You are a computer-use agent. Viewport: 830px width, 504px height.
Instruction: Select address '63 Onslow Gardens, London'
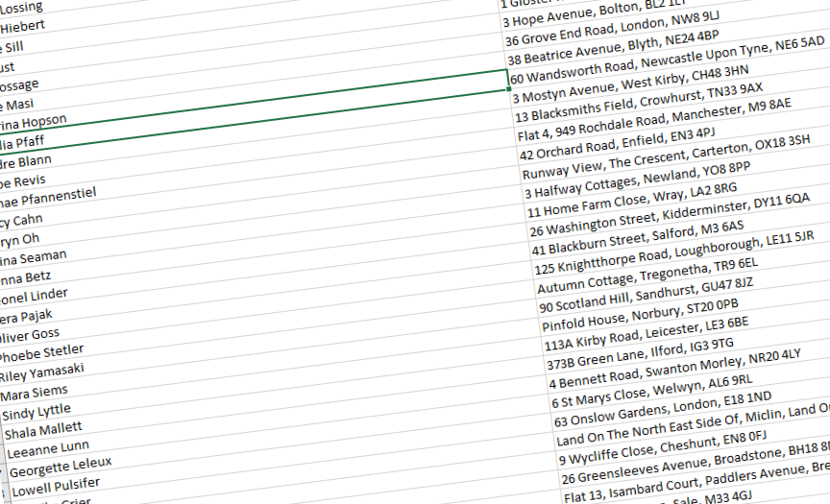(663, 410)
